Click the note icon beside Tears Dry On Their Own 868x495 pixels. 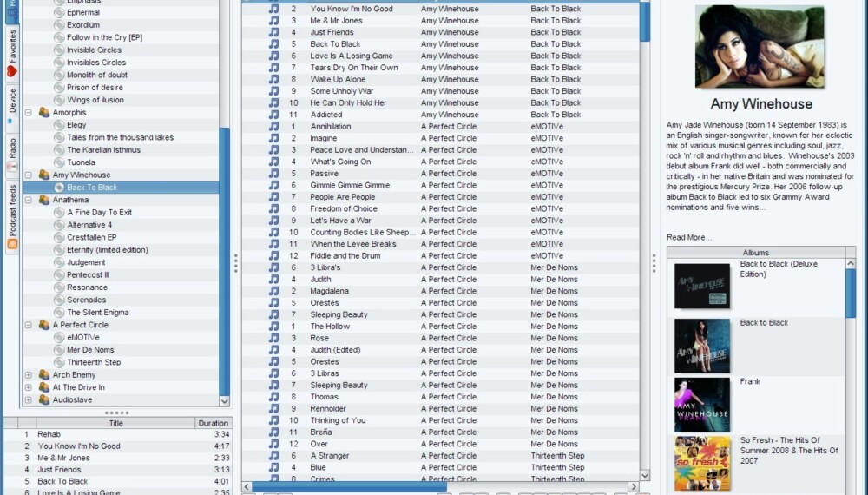[x=274, y=68]
